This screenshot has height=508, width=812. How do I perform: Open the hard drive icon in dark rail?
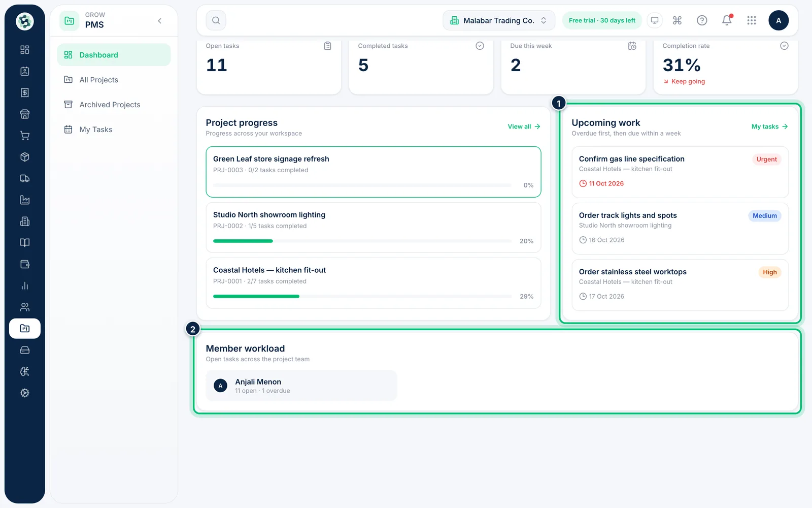[24, 350]
